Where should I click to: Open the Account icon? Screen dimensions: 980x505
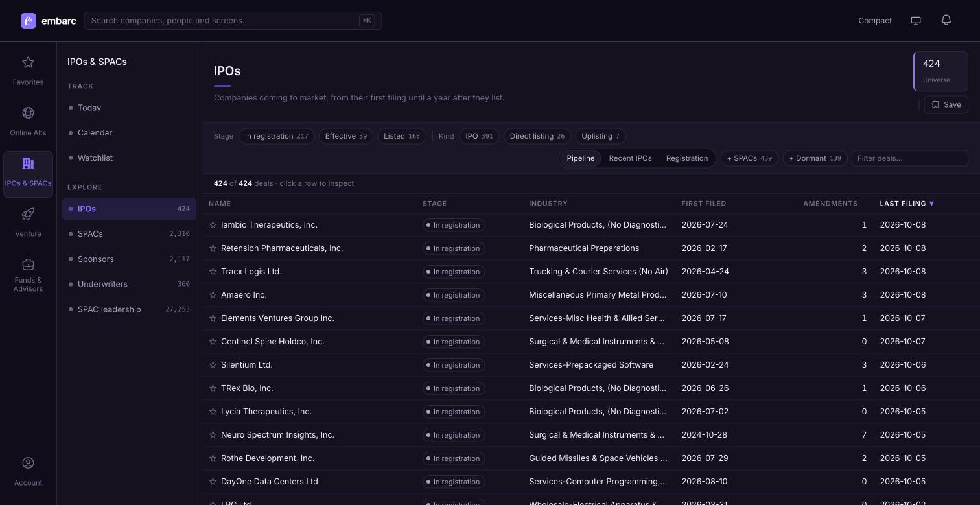(28, 463)
